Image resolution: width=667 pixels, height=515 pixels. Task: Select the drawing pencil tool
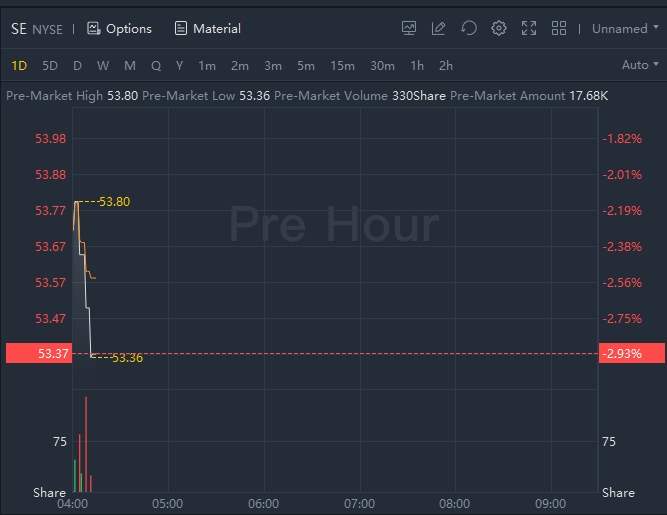pyautogui.click(x=438, y=28)
